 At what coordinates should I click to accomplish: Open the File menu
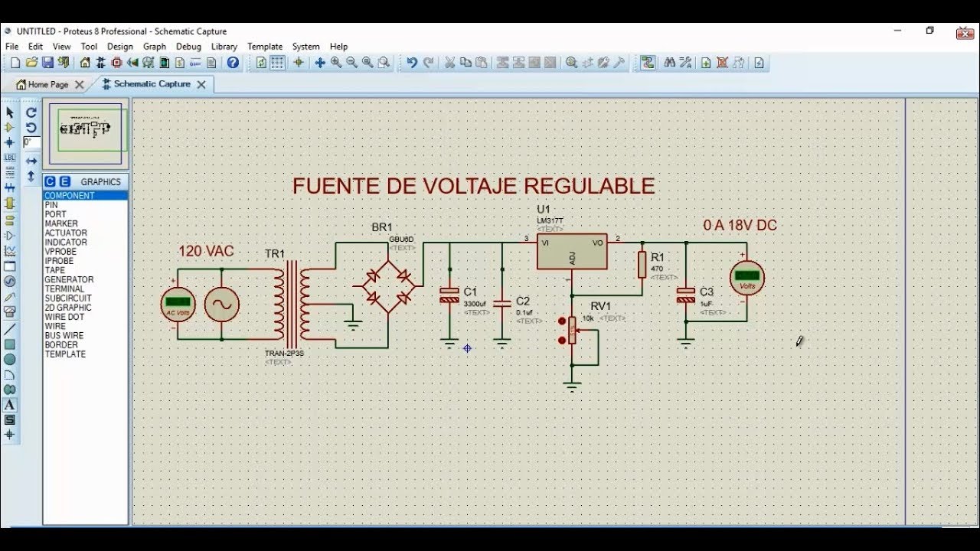11,47
